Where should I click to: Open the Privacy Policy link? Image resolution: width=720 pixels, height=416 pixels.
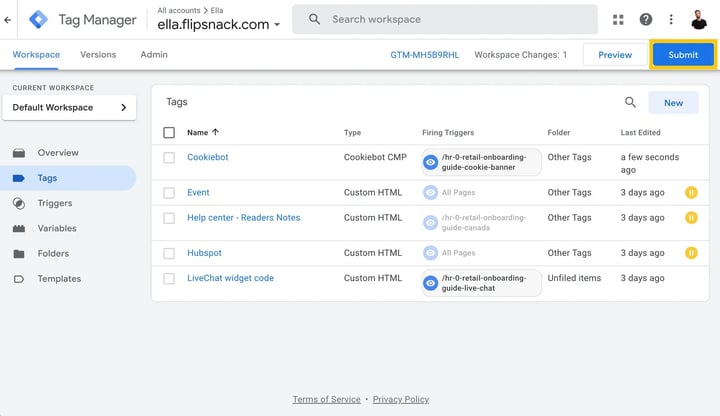(x=401, y=399)
